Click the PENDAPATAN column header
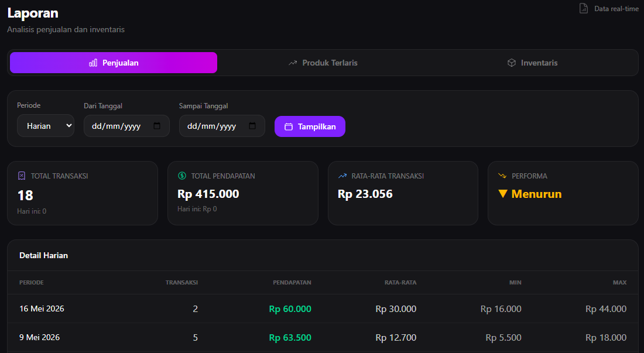644x353 pixels. point(292,282)
